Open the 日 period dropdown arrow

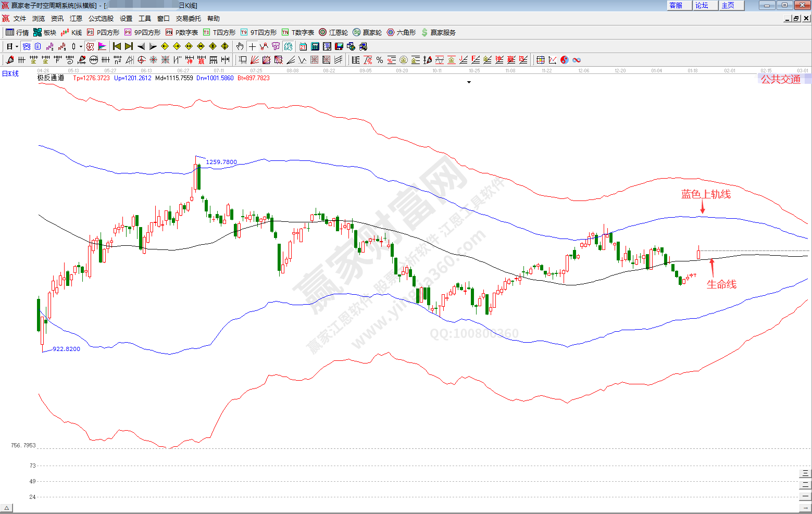click(x=17, y=46)
